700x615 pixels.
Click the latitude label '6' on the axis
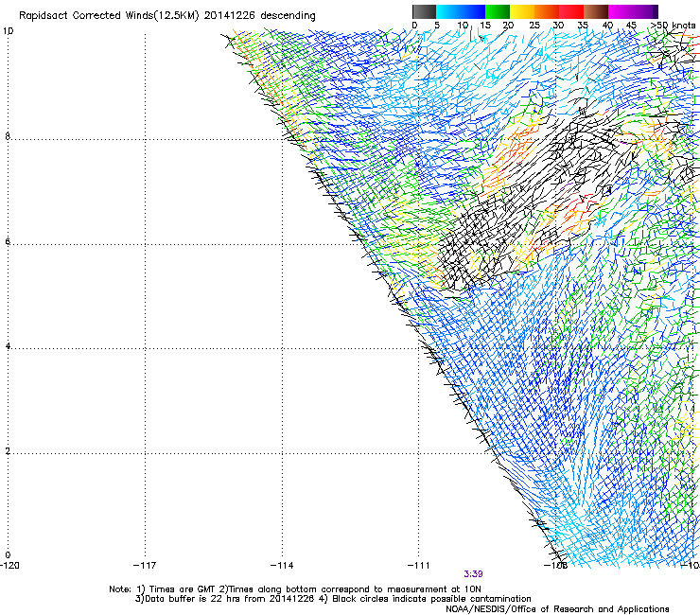[8, 241]
